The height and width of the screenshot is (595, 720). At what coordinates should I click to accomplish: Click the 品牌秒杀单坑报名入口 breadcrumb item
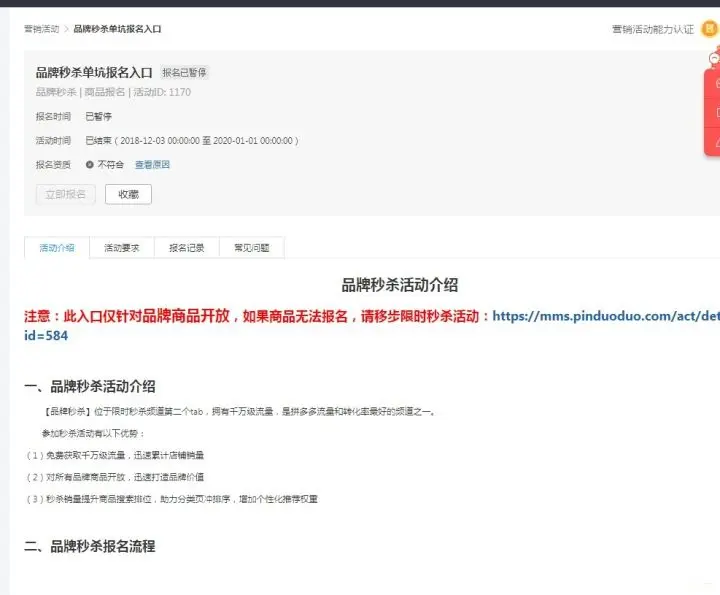tap(116, 29)
